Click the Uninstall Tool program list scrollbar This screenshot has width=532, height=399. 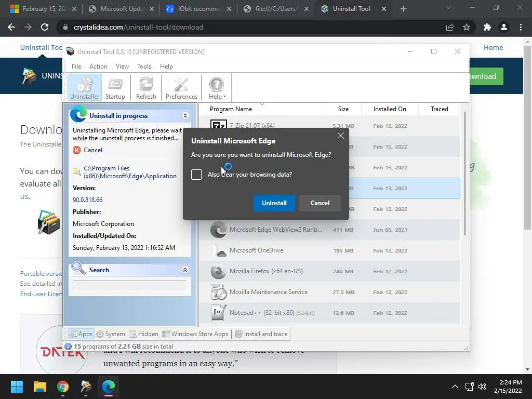coord(464,173)
